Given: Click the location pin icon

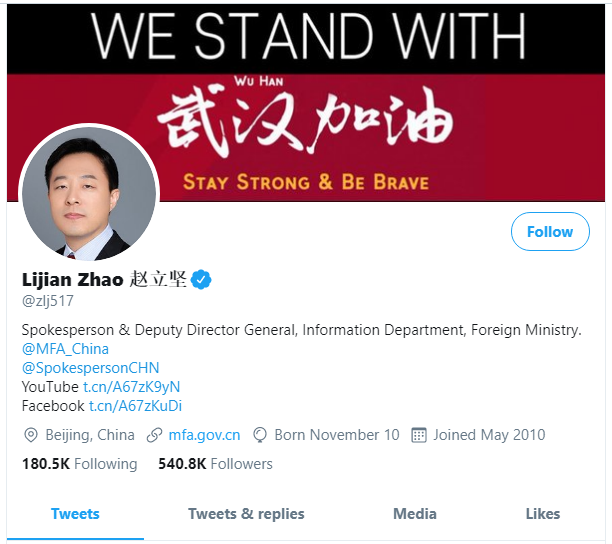Looking at the screenshot, I should 30,435.
